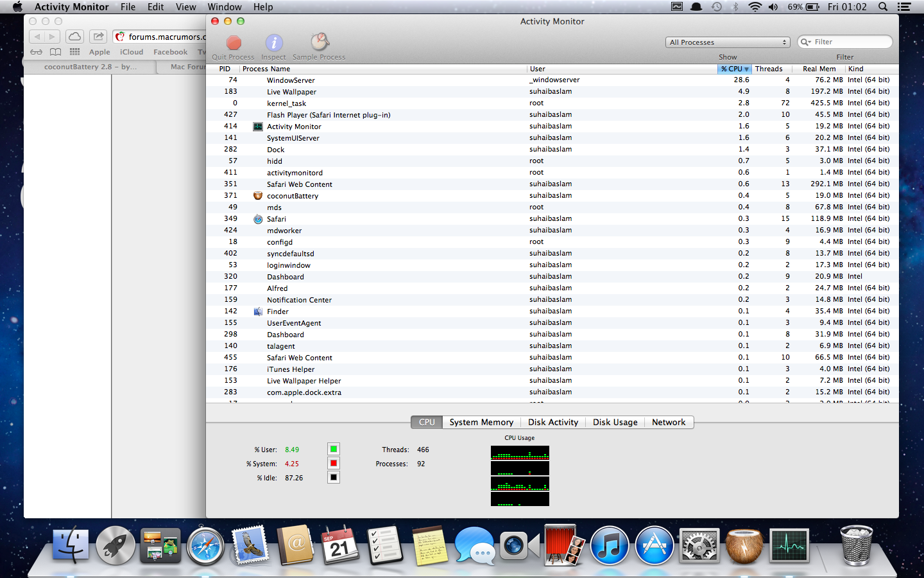The image size is (924, 578).
Task: Open Calendar icon in the Dock
Action: coord(340,545)
